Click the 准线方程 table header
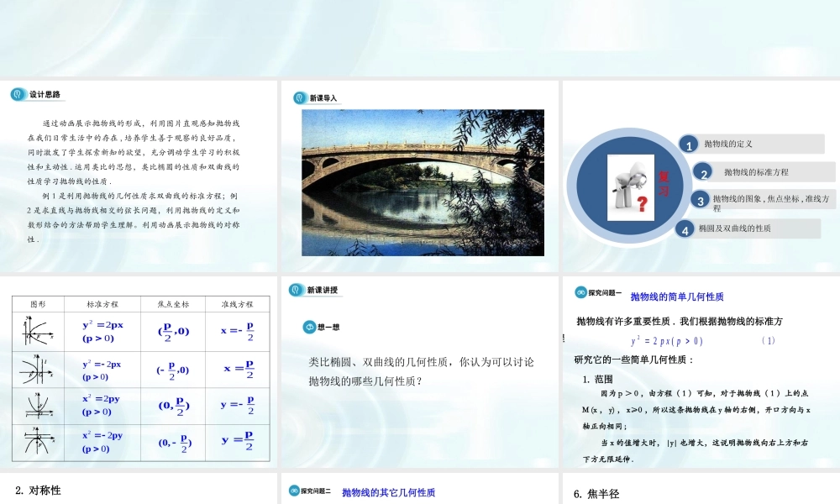840x504 pixels. (x=238, y=304)
